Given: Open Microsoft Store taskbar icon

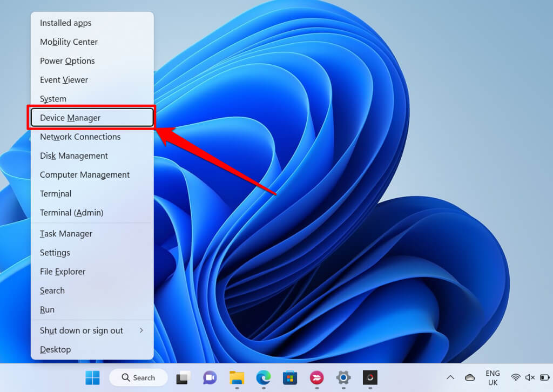Looking at the screenshot, I should point(290,377).
